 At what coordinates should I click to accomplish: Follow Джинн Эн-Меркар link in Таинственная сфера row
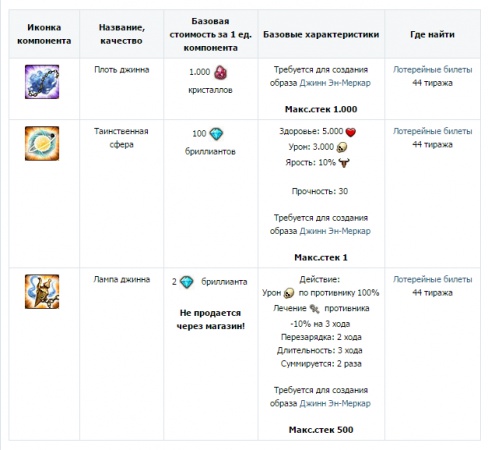pyautogui.click(x=335, y=231)
